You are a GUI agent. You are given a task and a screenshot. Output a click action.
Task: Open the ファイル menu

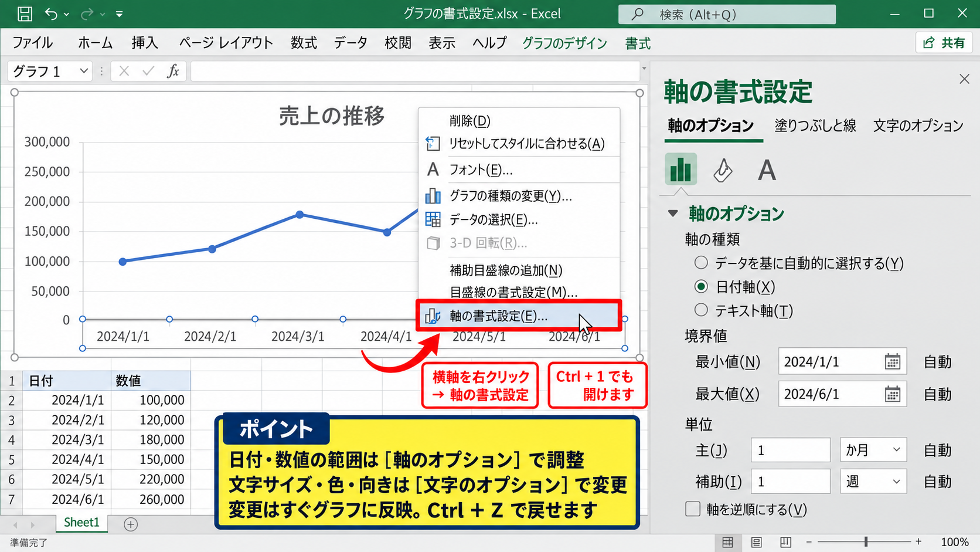(x=32, y=43)
